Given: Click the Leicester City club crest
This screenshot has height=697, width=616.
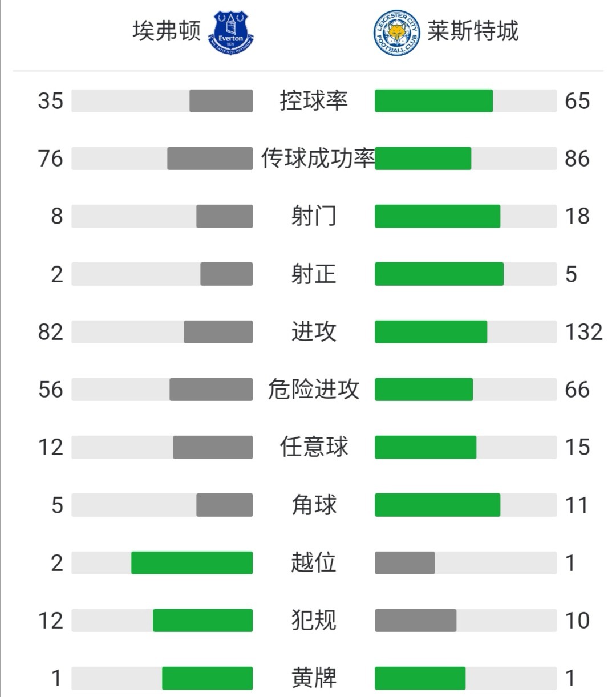Looking at the screenshot, I should coord(396,33).
